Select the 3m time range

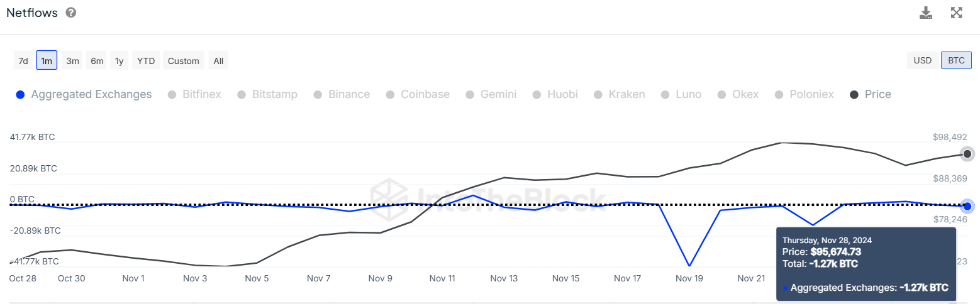pyautogui.click(x=73, y=61)
